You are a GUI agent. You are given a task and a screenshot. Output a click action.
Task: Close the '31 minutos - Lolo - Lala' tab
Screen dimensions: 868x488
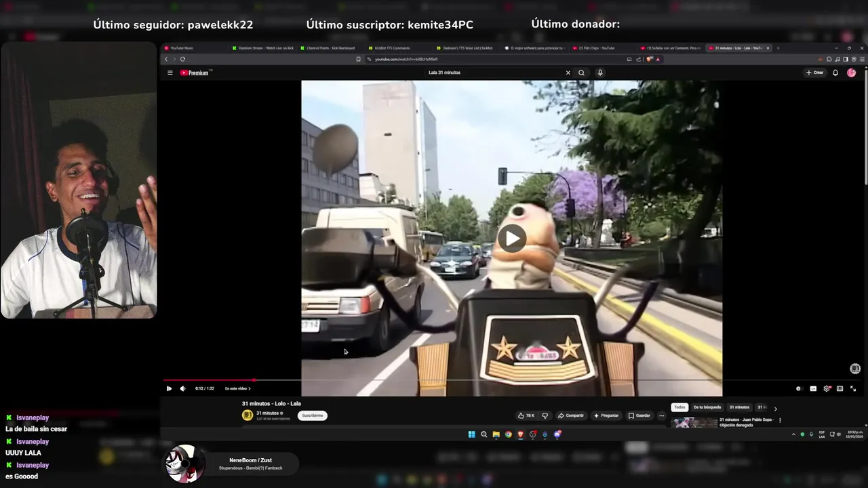tap(768, 48)
